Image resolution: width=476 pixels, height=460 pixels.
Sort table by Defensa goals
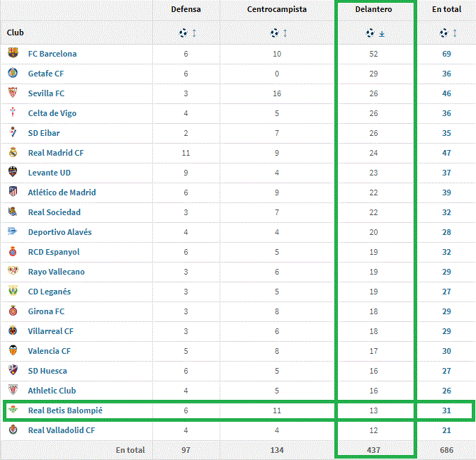pos(187,33)
